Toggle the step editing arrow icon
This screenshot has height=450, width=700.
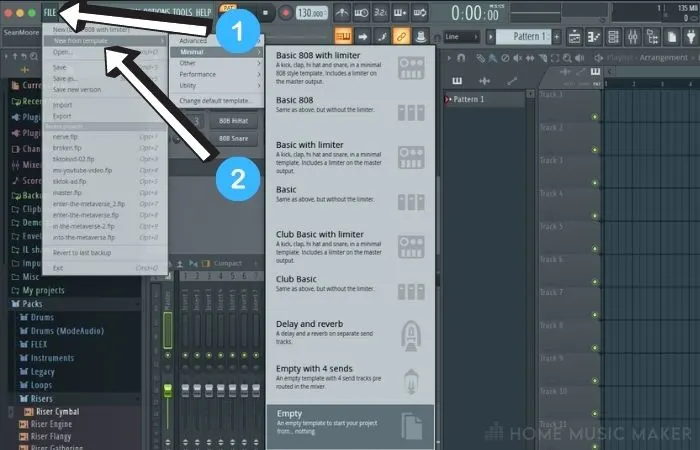tap(362, 37)
